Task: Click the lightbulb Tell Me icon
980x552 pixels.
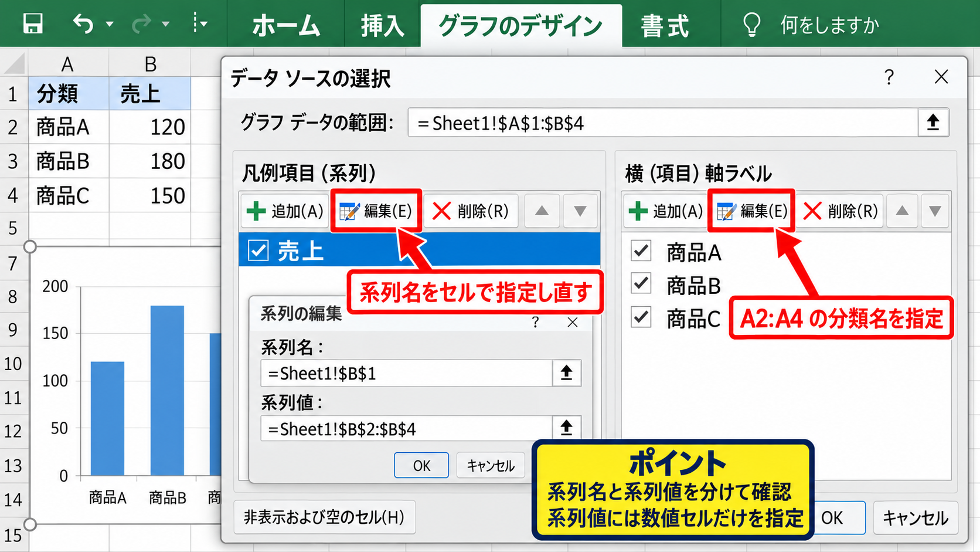Action: (x=752, y=25)
